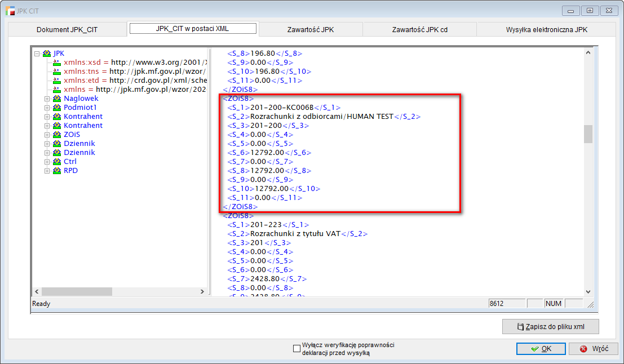Viewport: 624px width, 364px height.
Task: Expand the ZOiS tree branch
Action: 47,135
